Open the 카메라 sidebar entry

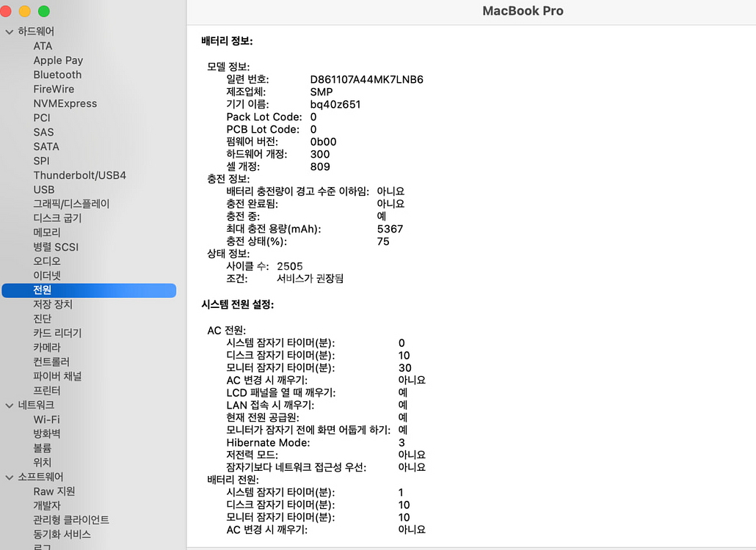coord(47,348)
